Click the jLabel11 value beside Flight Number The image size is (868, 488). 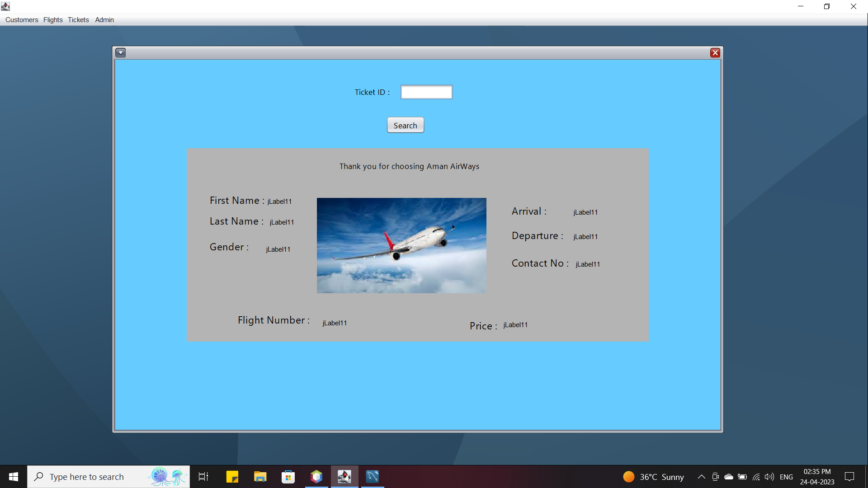pos(335,323)
